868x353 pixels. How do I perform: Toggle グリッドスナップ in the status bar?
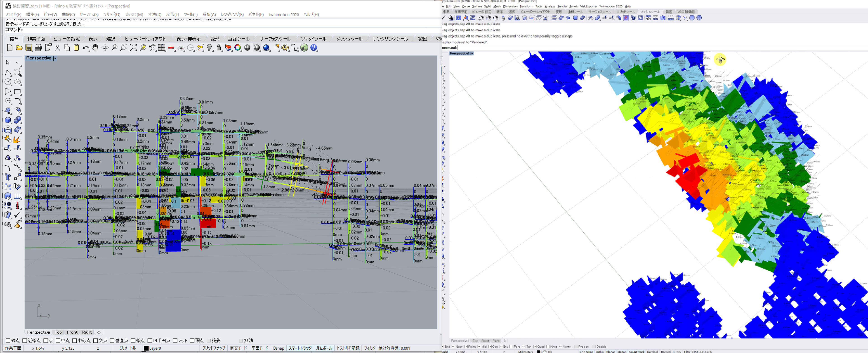point(214,348)
